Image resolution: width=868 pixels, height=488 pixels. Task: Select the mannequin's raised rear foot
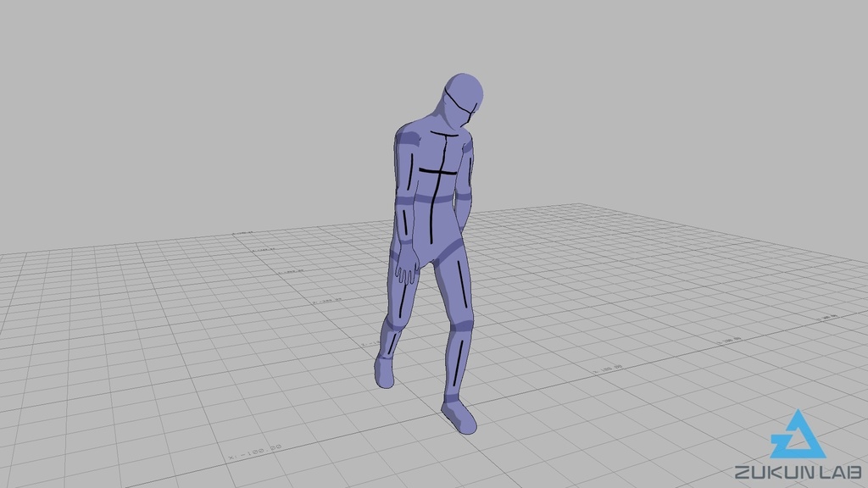click(x=384, y=371)
